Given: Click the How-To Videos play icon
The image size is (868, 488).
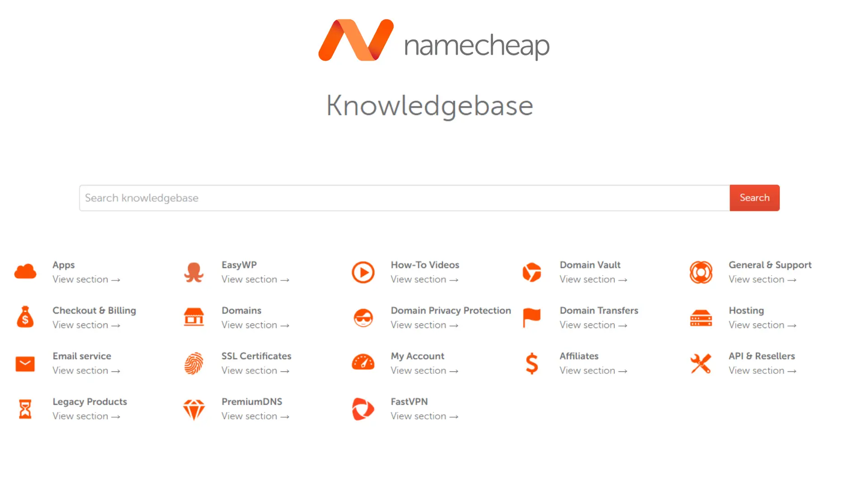Looking at the screenshot, I should [x=363, y=272].
